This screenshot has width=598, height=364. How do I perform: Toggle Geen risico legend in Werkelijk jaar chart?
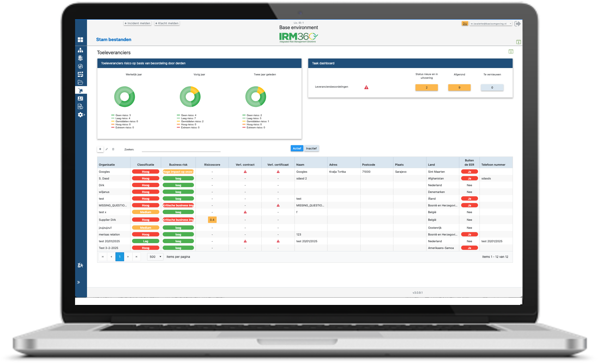[121, 115]
